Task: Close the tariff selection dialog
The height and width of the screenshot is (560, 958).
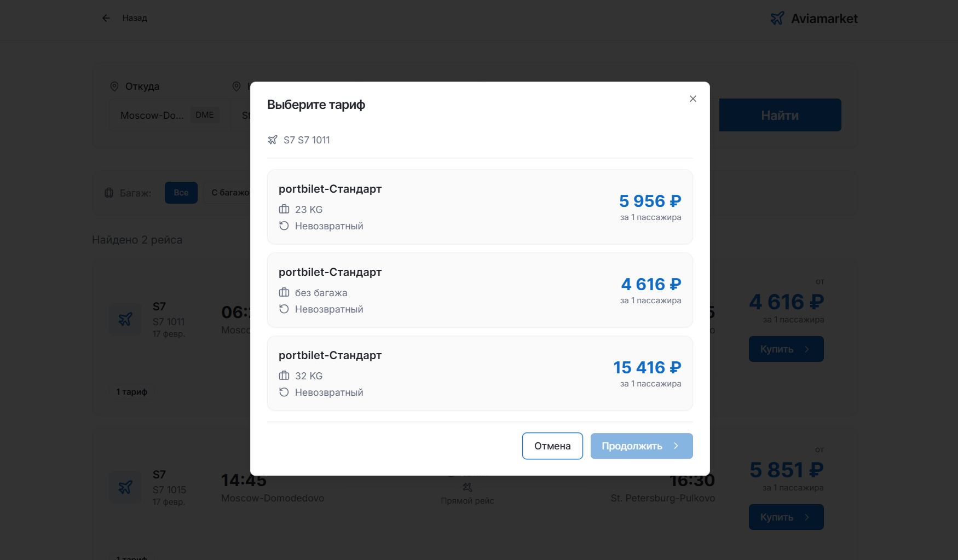Action: click(692, 99)
